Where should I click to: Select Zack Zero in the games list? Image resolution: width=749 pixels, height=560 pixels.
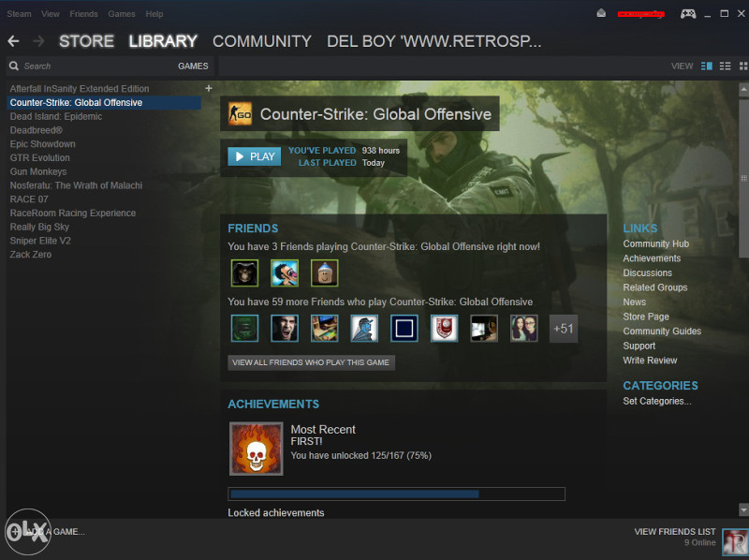[31, 255]
